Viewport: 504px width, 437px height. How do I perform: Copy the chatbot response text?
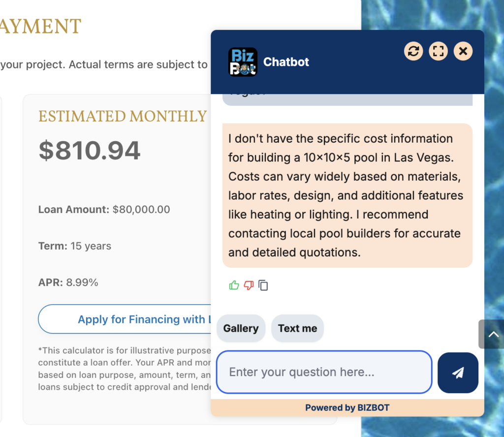(x=263, y=285)
